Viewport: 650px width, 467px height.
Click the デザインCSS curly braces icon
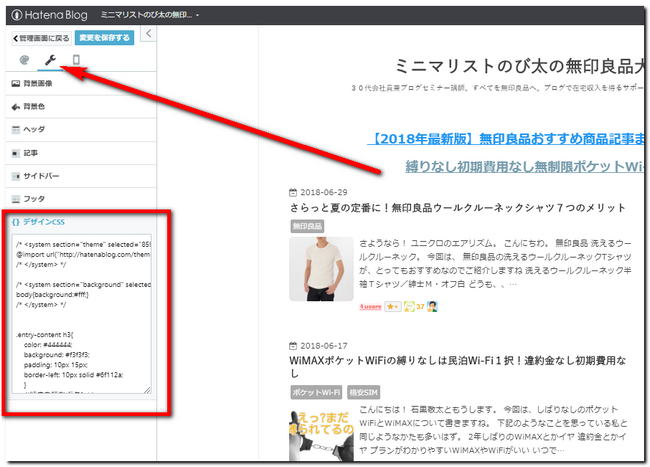tap(16, 222)
